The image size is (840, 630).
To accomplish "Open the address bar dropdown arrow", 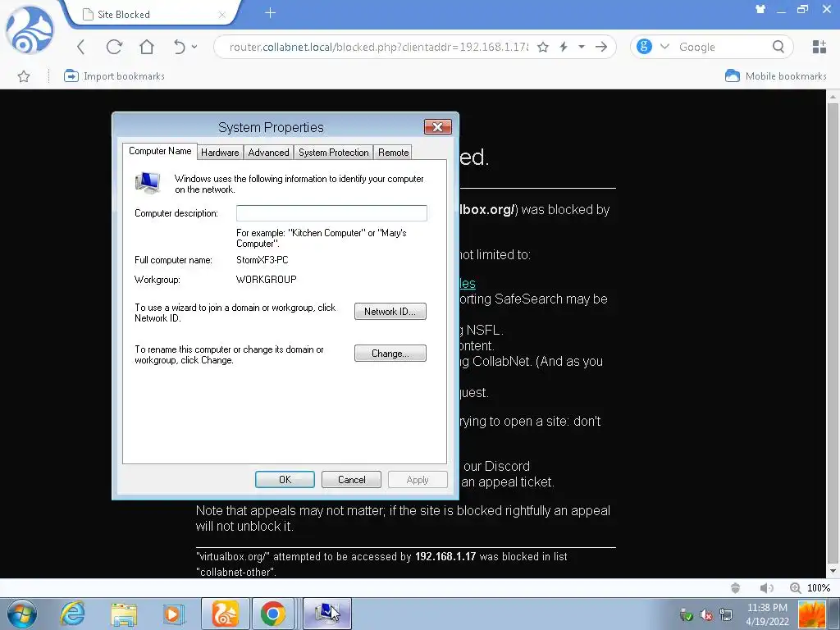I will point(582,47).
